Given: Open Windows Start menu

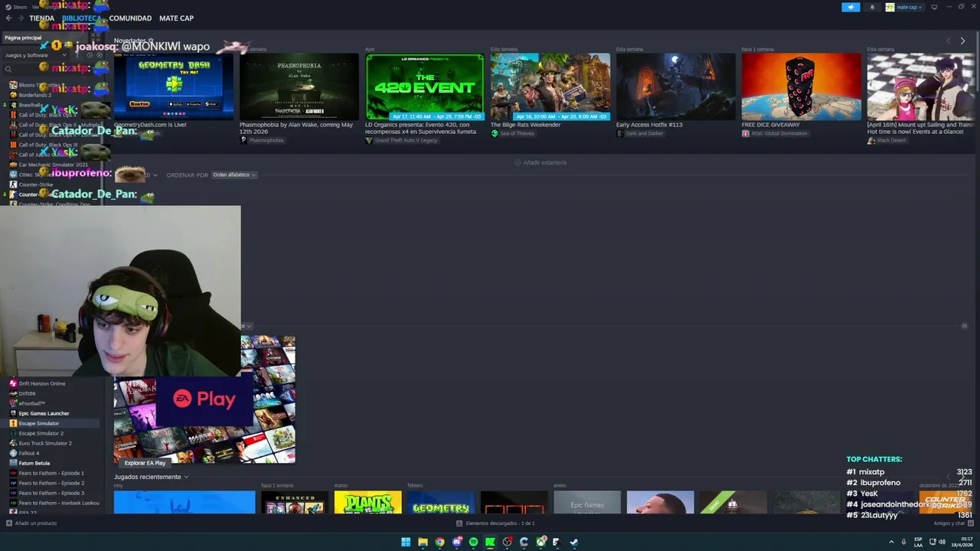Looking at the screenshot, I should (x=406, y=542).
